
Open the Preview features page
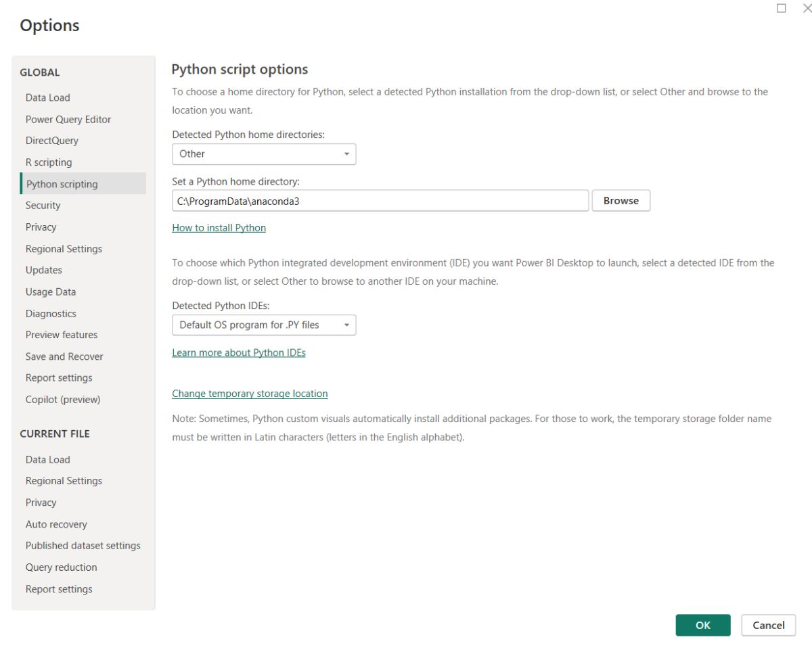(62, 335)
